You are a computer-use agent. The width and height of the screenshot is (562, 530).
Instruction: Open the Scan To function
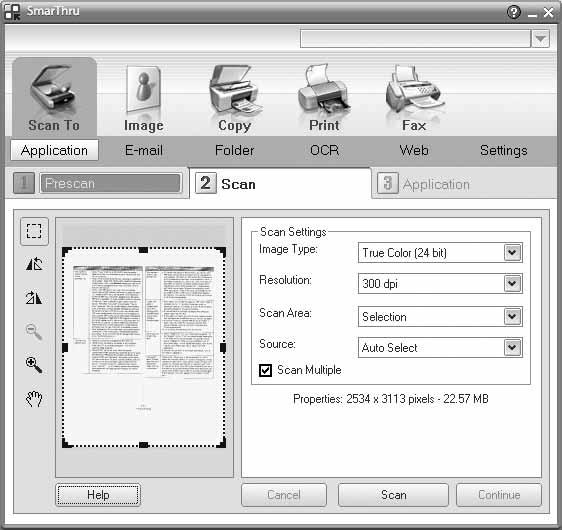(54, 97)
